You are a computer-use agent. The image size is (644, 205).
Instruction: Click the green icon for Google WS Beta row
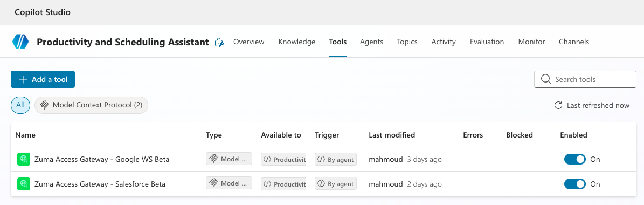pyautogui.click(x=24, y=159)
